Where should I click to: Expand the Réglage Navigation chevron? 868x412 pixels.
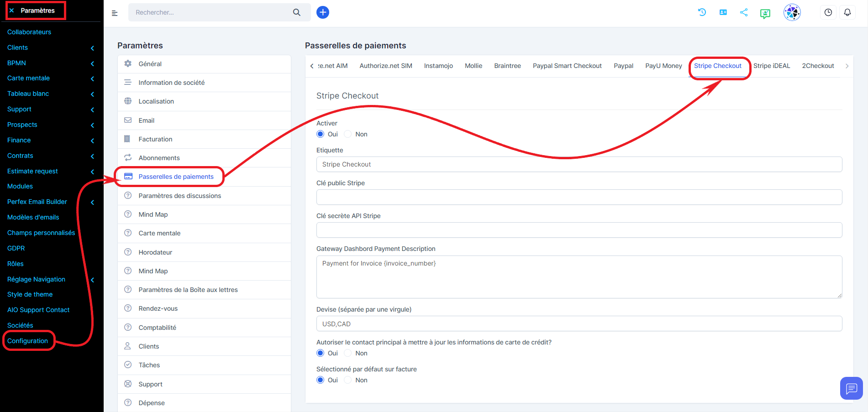[93, 280]
